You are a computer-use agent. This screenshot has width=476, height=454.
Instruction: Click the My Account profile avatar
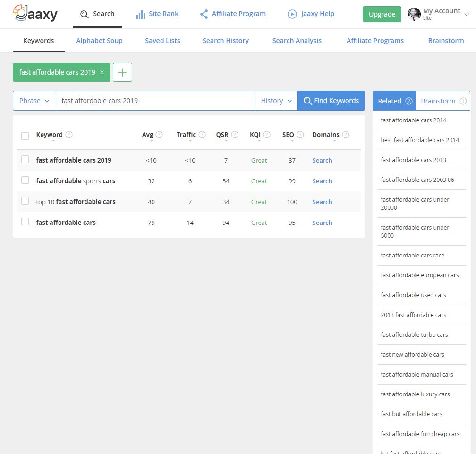414,14
